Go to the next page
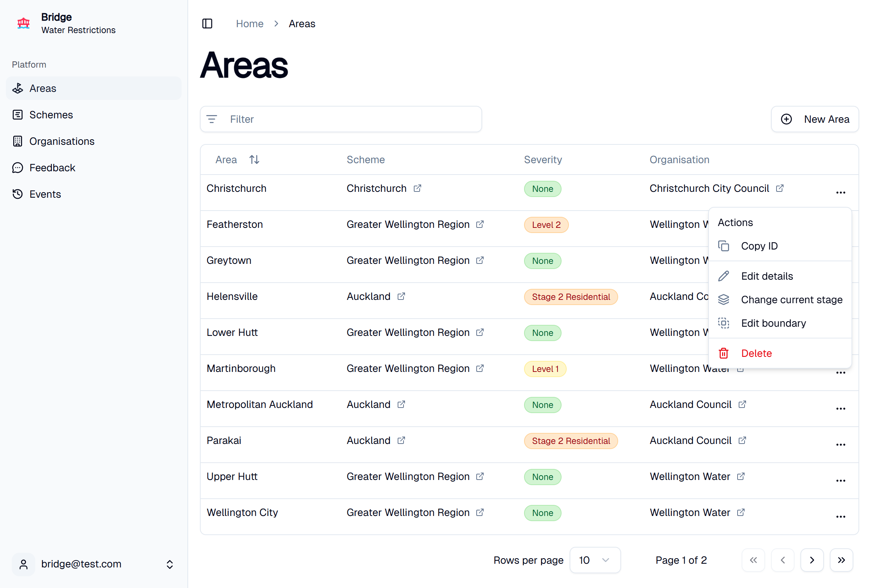 tap(812, 560)
